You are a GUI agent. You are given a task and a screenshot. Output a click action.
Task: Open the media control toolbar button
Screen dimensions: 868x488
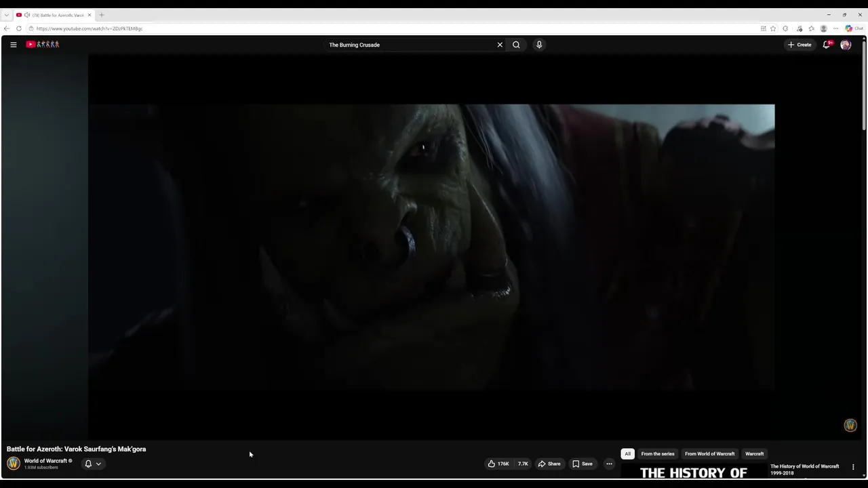(x=800, y=28)
